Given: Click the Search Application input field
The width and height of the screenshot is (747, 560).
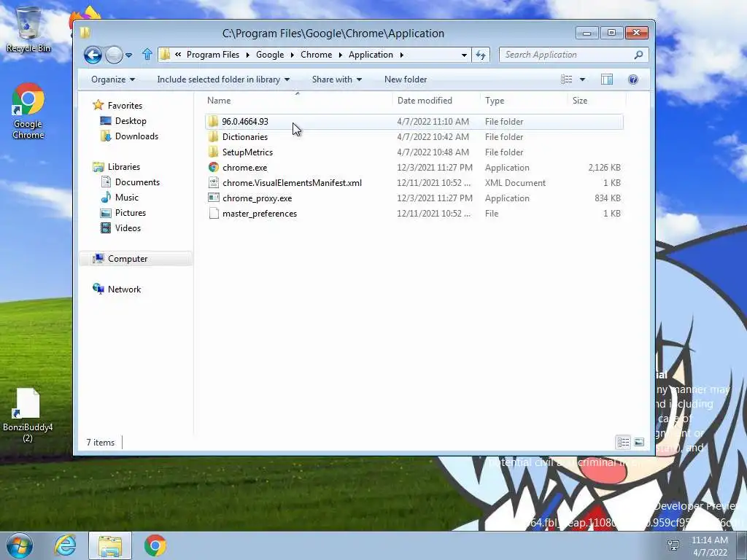Looking at the screenshot, I should 567,55.
